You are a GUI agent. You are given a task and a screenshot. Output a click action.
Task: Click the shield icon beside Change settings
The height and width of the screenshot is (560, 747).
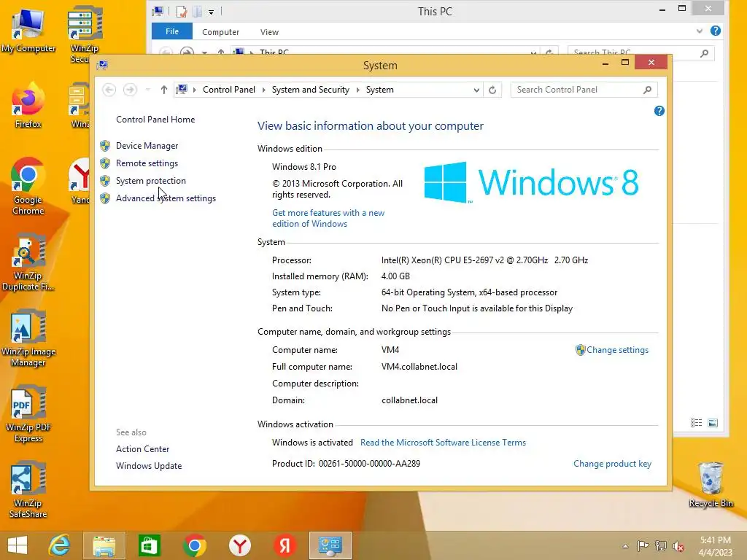(580, 350)
